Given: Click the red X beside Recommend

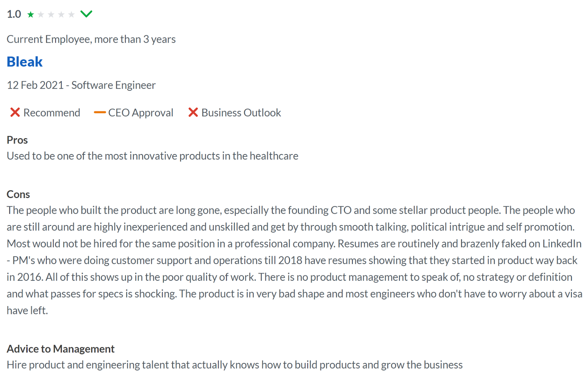Looking at the screenshot, I should click(x=15, y=112).
